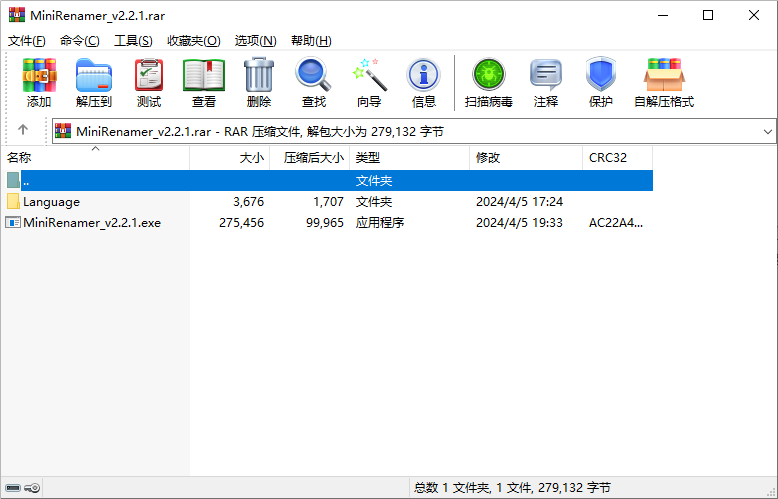Click the 添加 (Add) toolbar icon
The width and height of the screenshot is (778, 499).
tap(39, 75)
